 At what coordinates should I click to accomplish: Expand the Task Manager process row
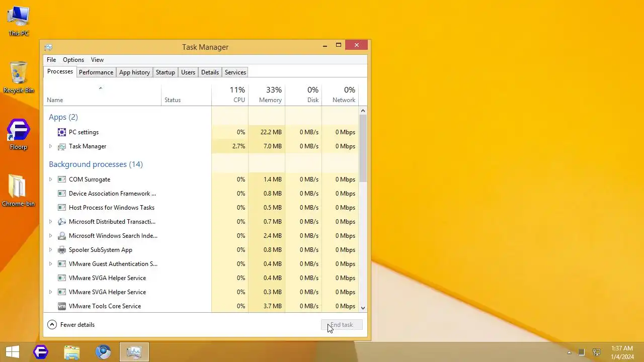pos(50,146)
